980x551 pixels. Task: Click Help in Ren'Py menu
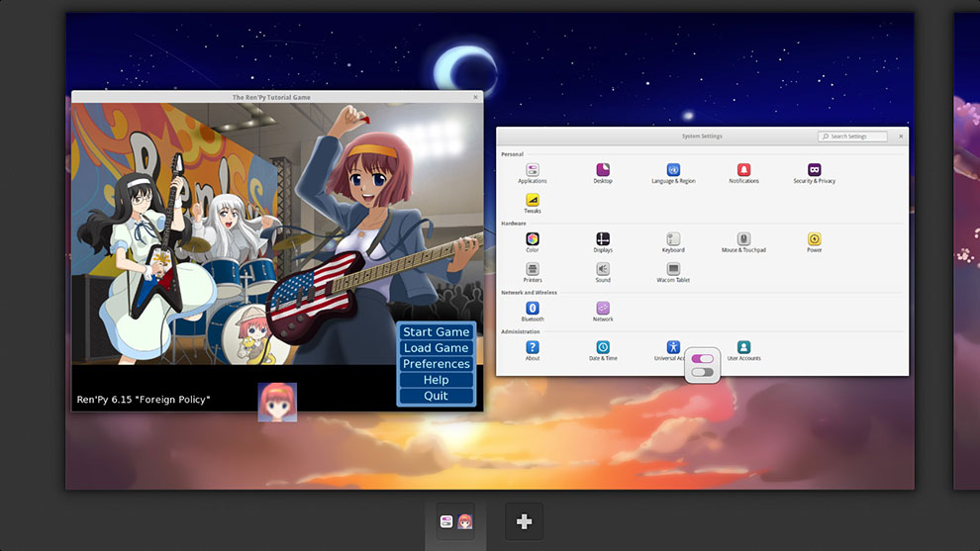pos(437,380)
